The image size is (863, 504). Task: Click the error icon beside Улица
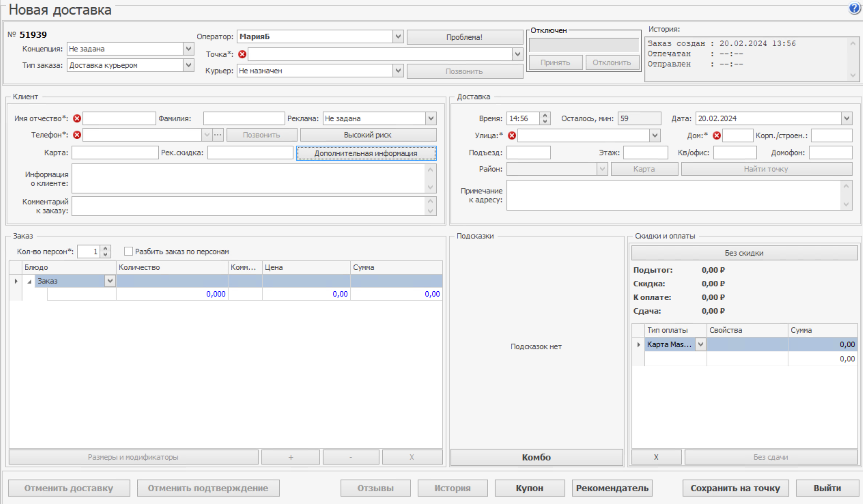pyautogui.click(x=512, y=136)
